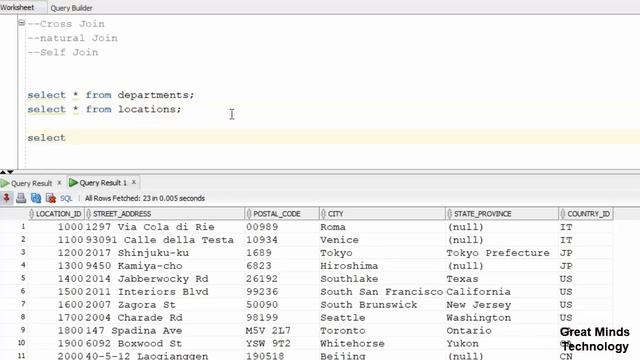
Task: Select row number 7 in the results
Action: click(23, 304)
